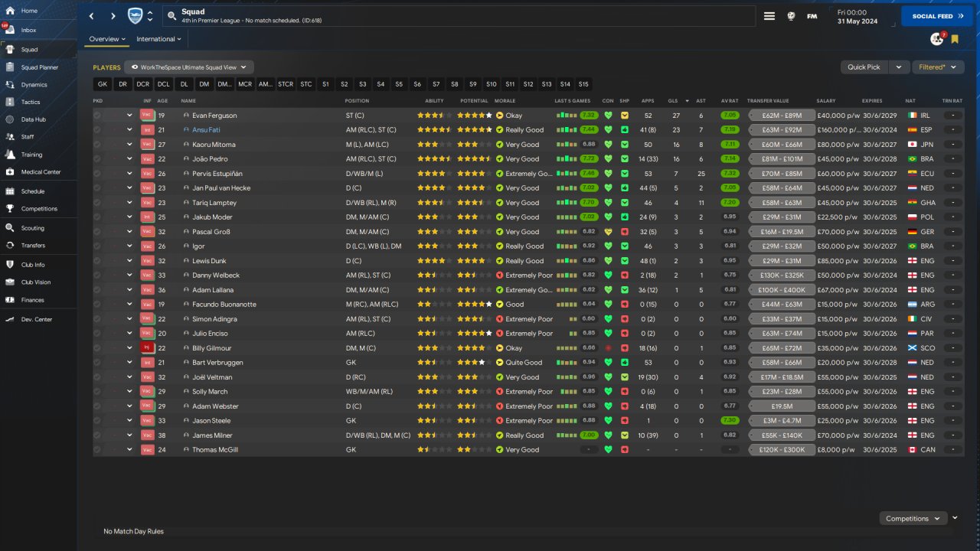The image size is (980, 551).
Task: Click the Squad search bar
Action: 459,16
